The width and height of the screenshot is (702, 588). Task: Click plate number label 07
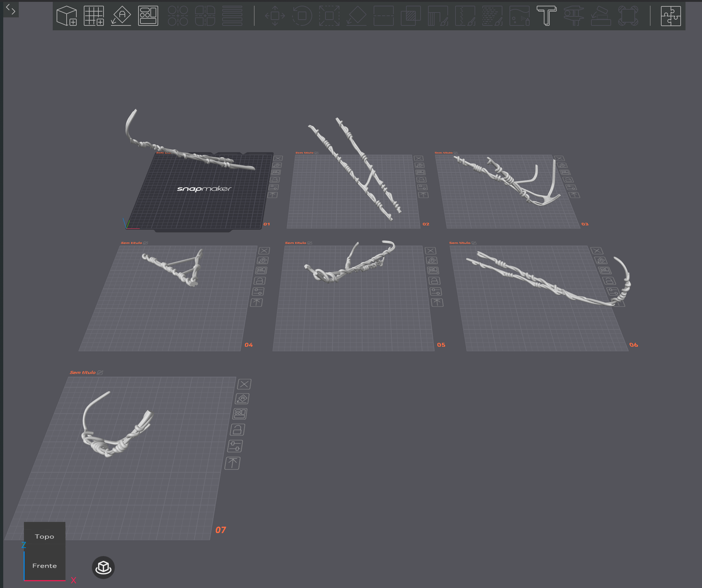(221, 530)
